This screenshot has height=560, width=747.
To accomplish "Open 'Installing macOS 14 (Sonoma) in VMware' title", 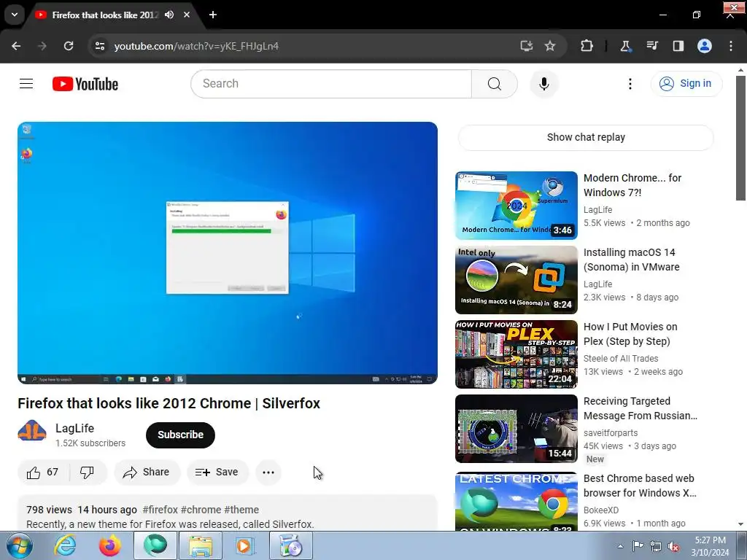I will pyautogui.click(x=631, y=260).
